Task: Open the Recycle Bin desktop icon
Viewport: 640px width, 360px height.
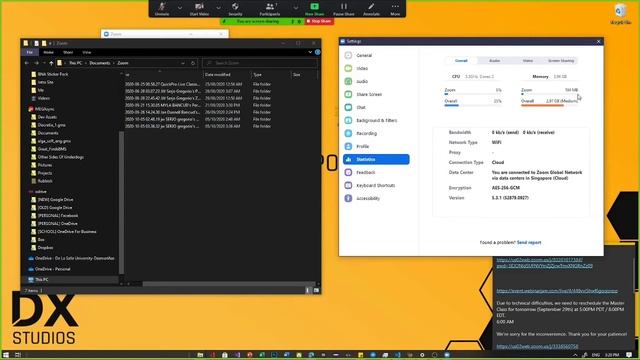Action: click(620, 13)
